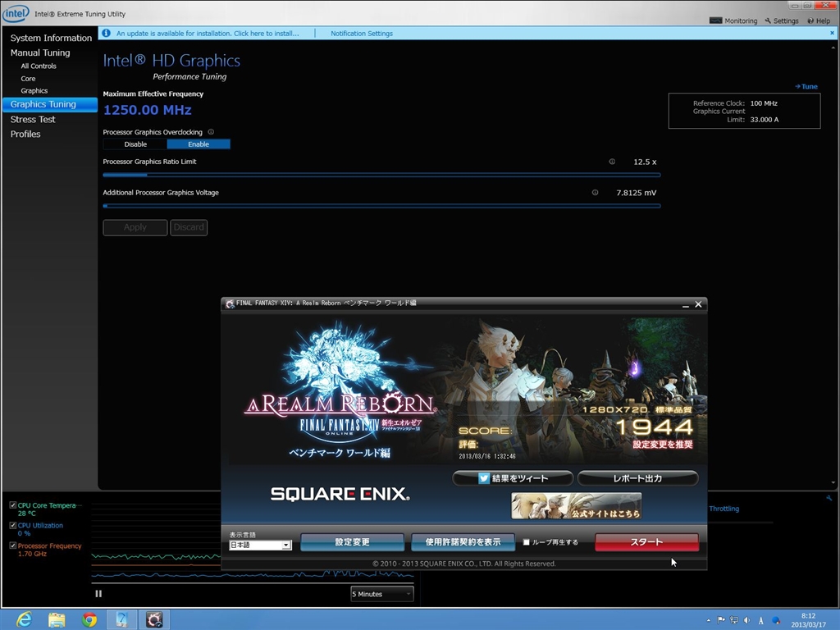Toggle CPU Core Temperature monitor checkbox
This screenshot has height=630, width=840.
[13, 505]
